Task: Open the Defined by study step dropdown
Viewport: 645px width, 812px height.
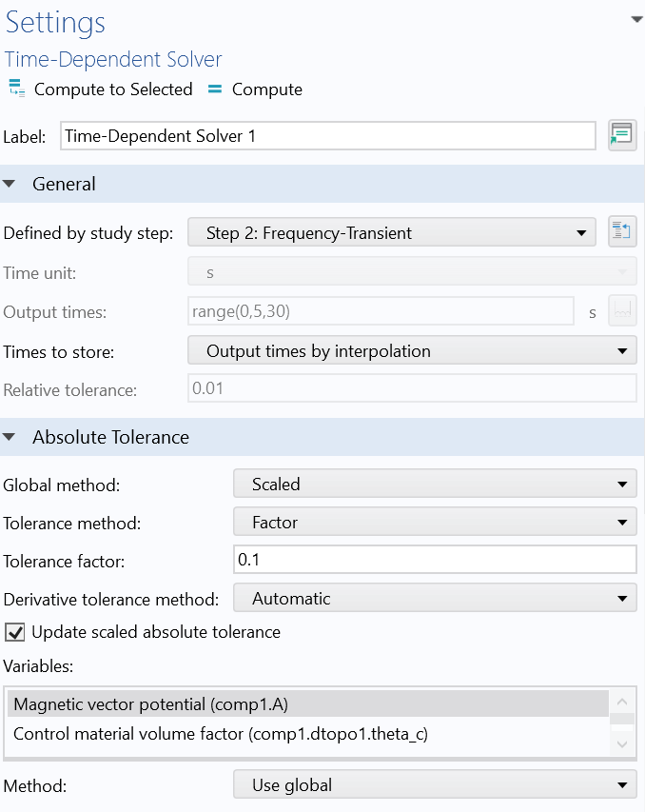Action: pyautogui.click(x=391, y=232)
